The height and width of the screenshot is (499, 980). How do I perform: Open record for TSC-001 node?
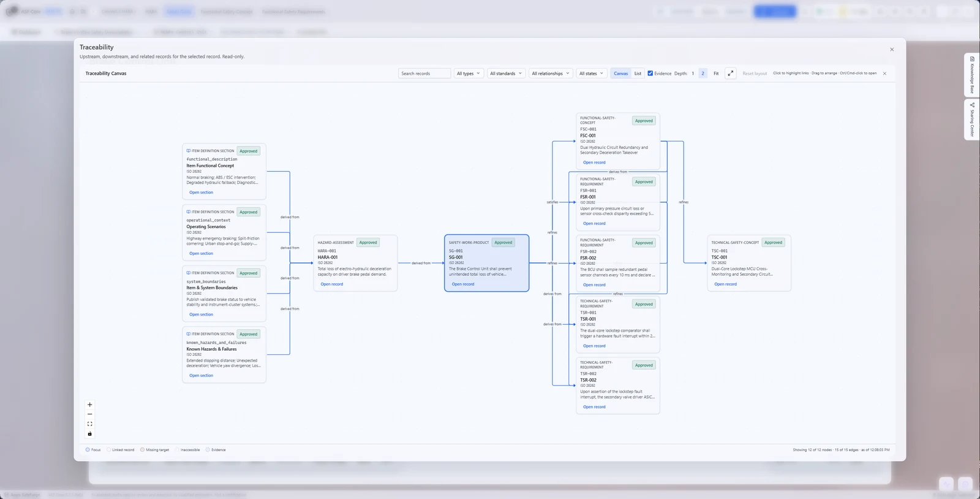(x=725, y=284)
